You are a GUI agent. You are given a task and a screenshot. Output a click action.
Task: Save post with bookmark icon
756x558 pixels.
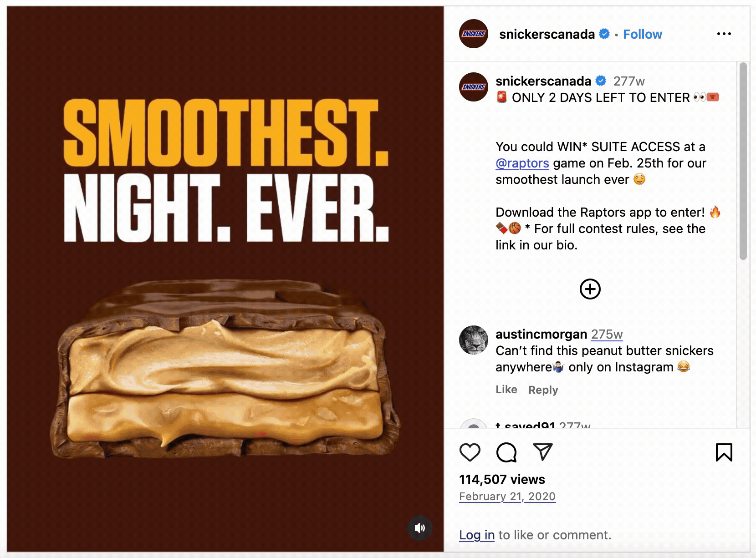724,452
